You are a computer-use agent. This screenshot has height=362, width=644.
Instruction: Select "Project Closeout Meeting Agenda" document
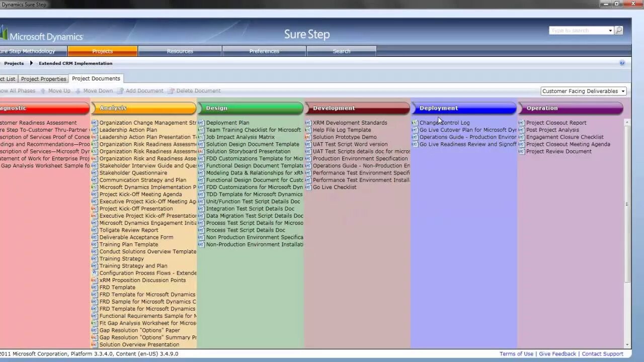[x=568, y=144]
